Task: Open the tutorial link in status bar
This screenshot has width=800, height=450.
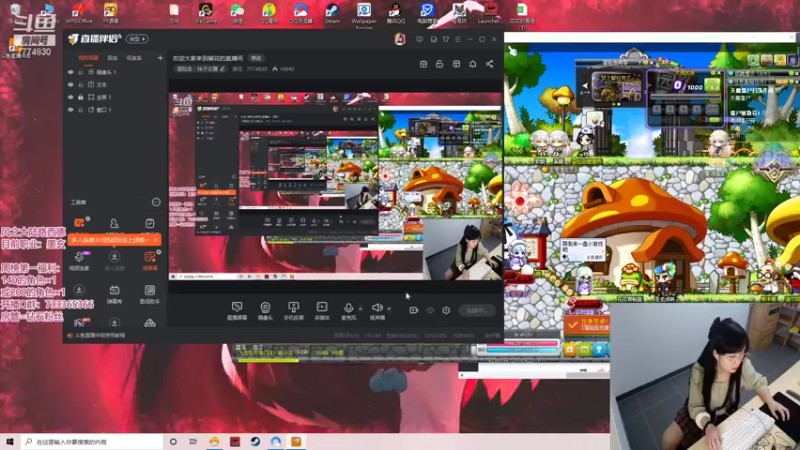Action: 100,335
